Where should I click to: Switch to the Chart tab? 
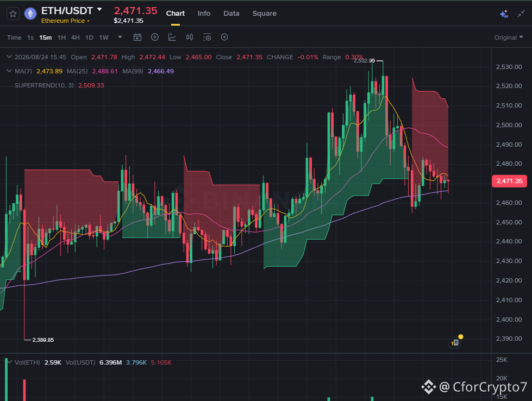[x=175, y=14]
